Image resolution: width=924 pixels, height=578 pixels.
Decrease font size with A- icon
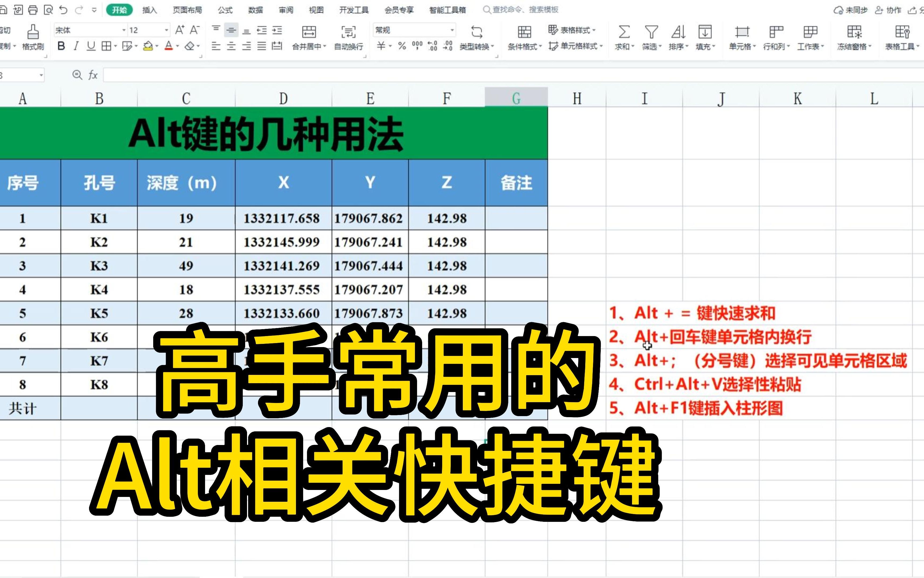pos(195,30)
